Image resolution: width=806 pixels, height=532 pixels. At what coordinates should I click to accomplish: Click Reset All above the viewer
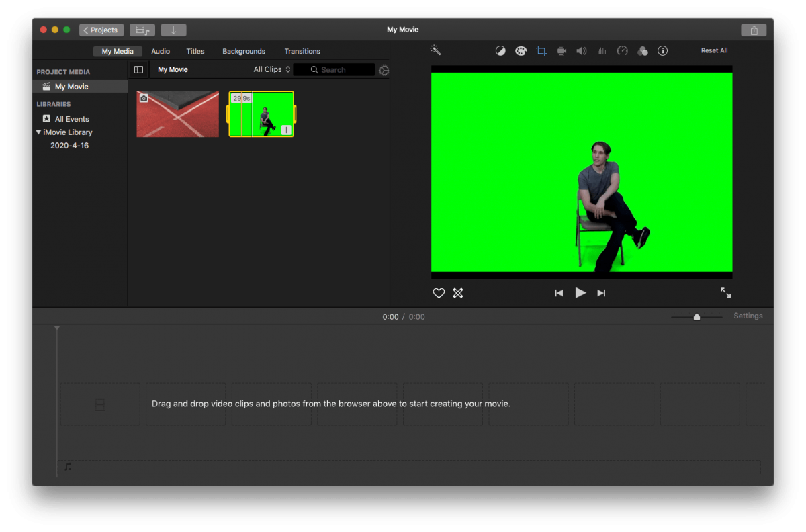(x=714, y=50)
